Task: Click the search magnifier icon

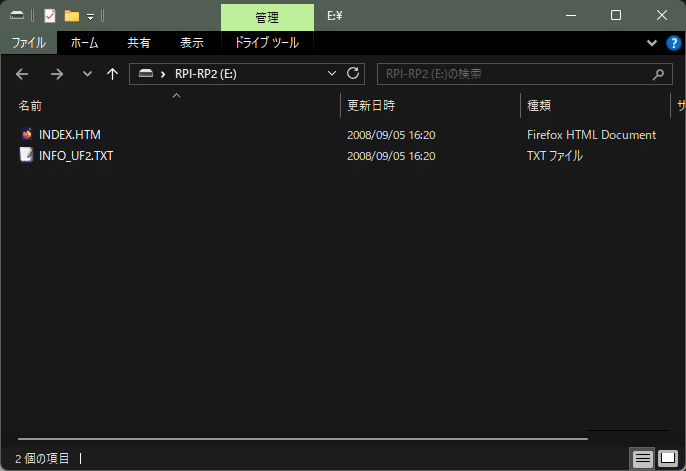Action: pyautogui.click(x=658, y=74)
